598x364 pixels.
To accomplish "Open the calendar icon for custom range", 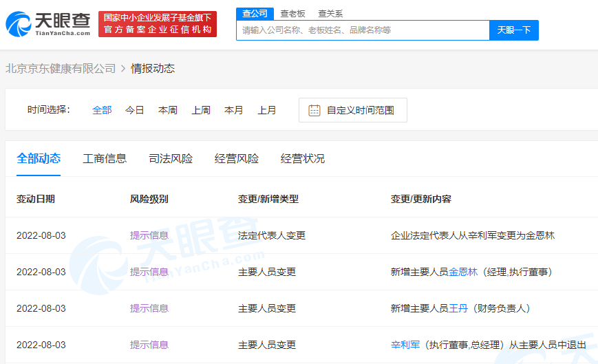I will point(314,110).
